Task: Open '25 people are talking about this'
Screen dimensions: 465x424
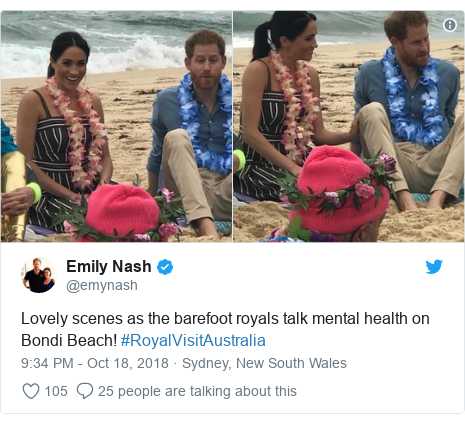Action: point(197,391)
